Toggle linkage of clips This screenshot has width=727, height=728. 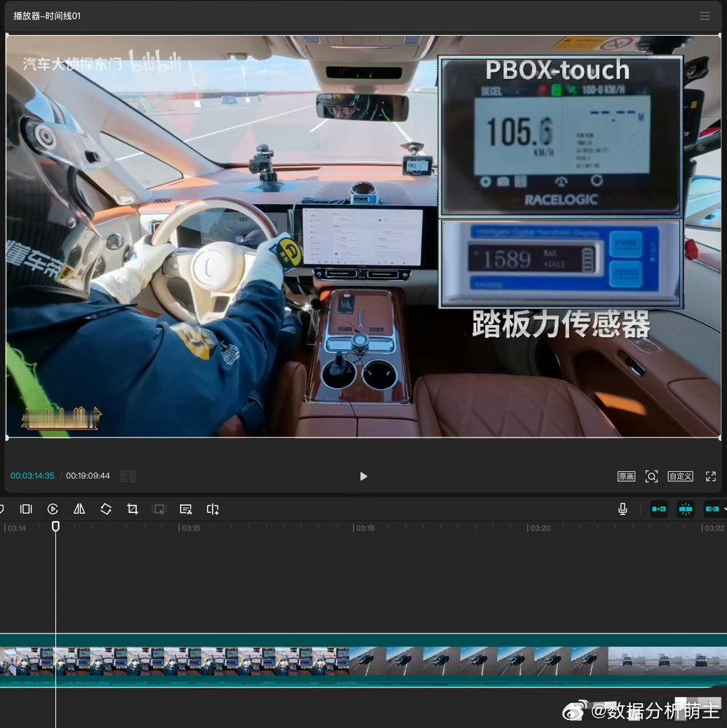pos(712,510)
